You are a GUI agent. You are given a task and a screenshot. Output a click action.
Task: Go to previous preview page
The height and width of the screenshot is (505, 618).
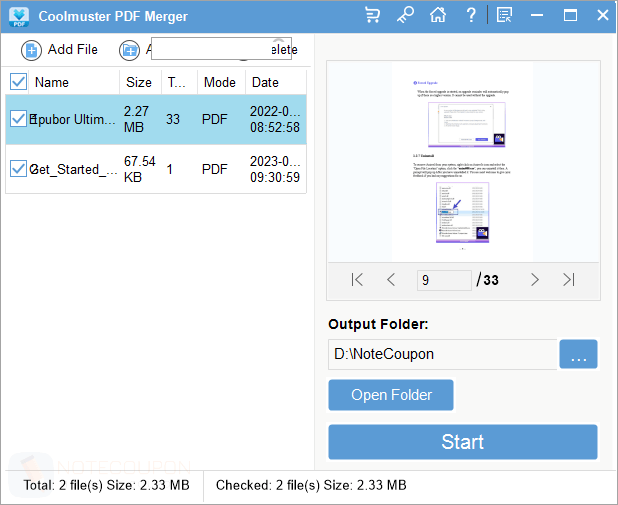391,280
